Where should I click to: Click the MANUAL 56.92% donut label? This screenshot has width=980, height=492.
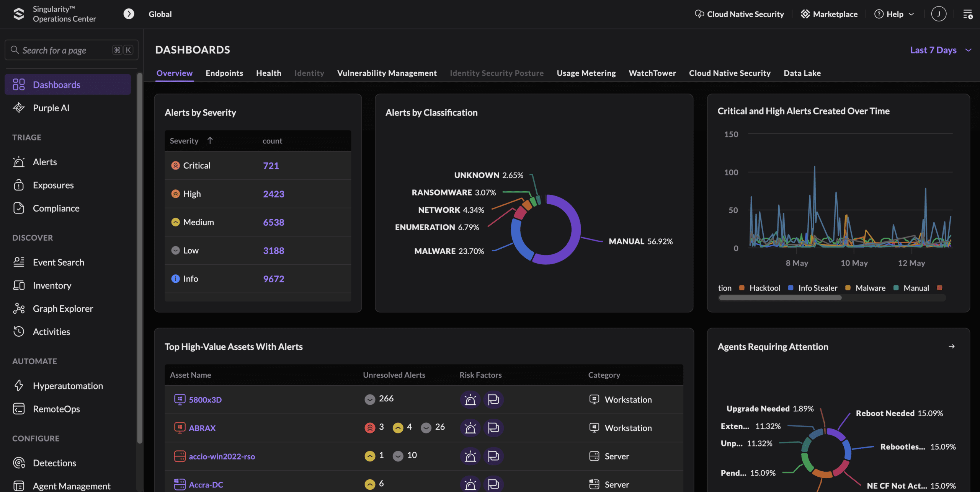pyautogui.click(x=640, y=241)
